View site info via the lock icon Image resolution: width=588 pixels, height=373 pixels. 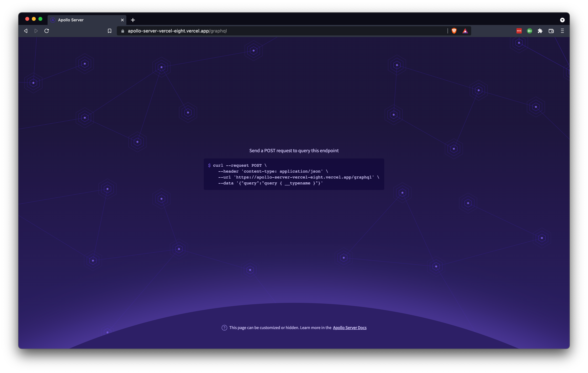click(123, 31)
